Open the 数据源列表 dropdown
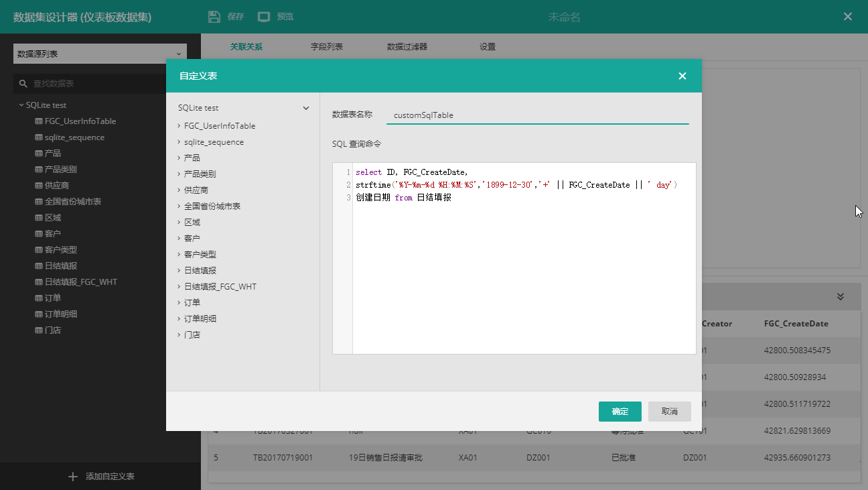Image resolution: width=868 pixels, height=490 pixels. coord(100,54)
